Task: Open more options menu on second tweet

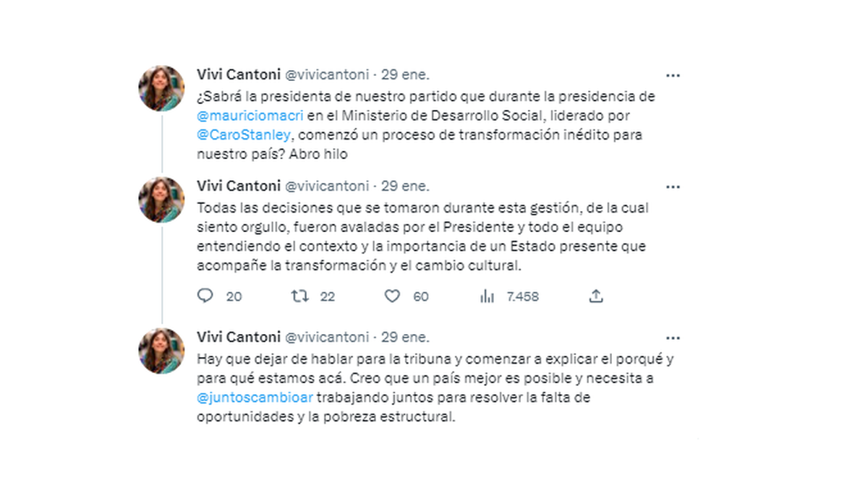Action: point(673,187)
